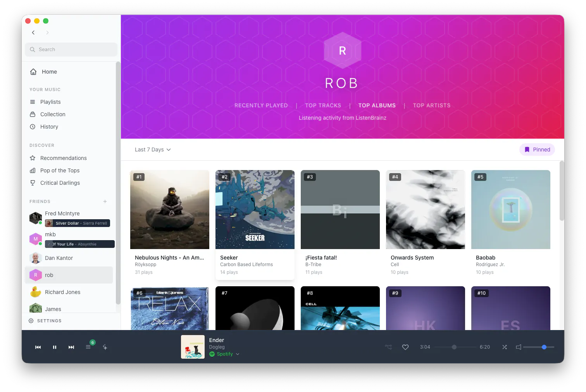Click the Spotify source logo
The image size is (586, 392).
click(212, 354)
